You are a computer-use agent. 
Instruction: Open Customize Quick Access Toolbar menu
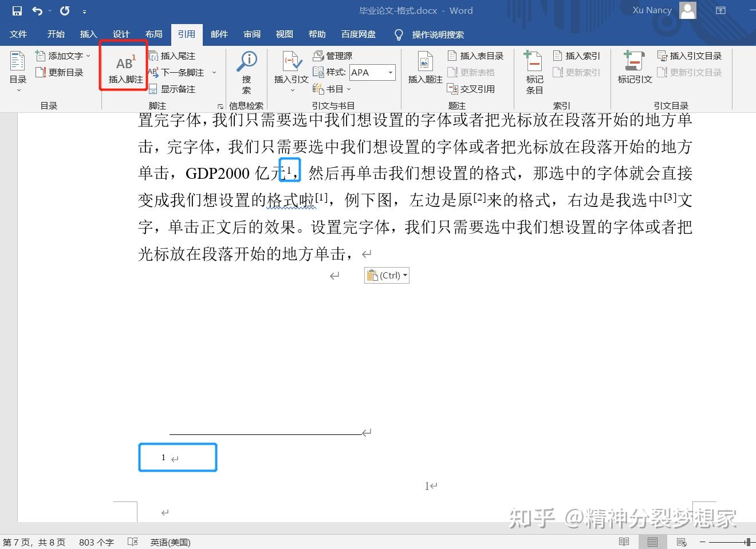pos(84,11)
